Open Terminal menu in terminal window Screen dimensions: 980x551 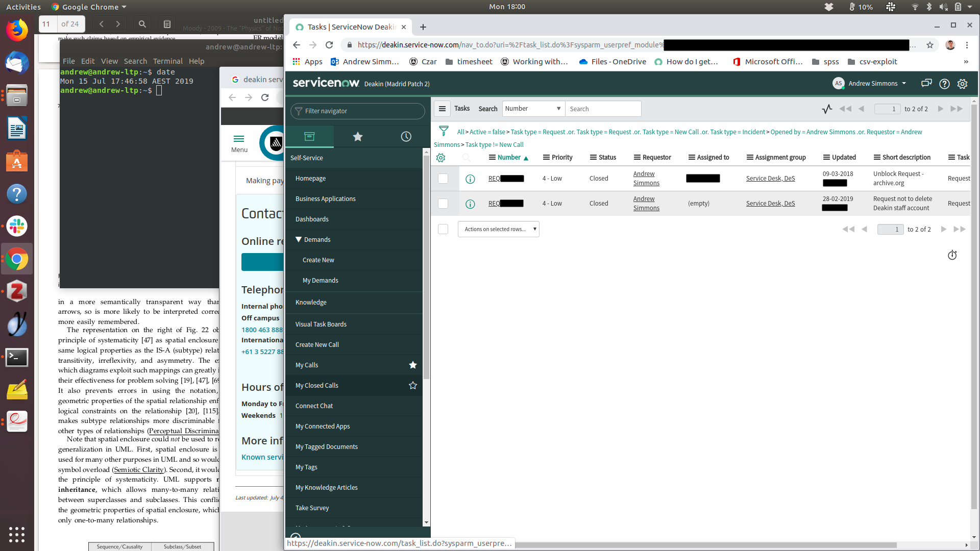coord(167,61)
